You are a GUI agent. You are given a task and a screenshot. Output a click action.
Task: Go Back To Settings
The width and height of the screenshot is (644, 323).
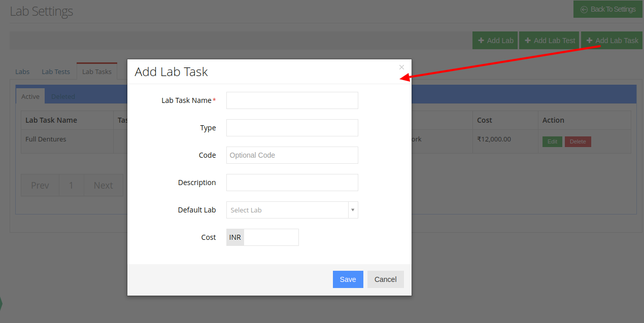click(x=608, y=9)
